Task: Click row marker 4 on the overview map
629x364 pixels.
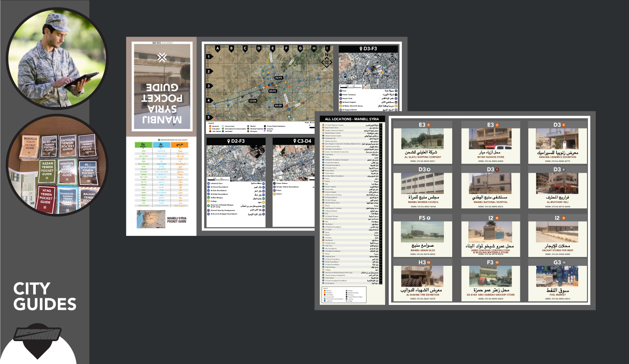Action: 209,101
